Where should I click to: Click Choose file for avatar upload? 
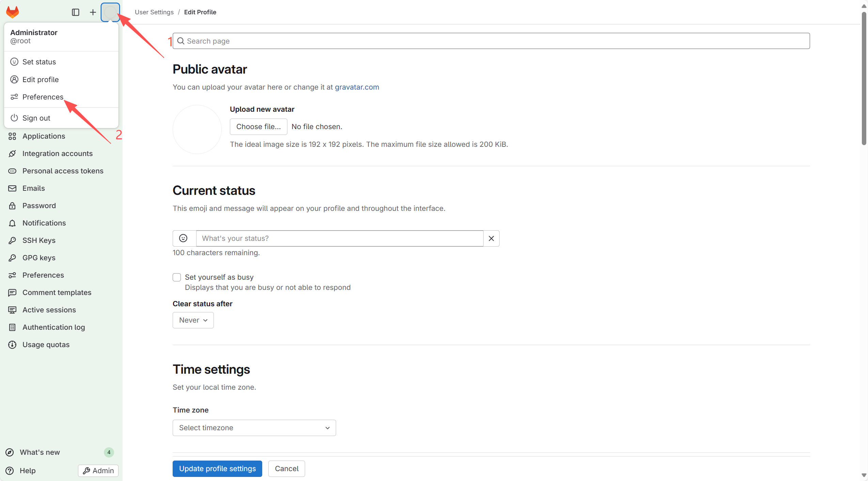coord(258,127)
